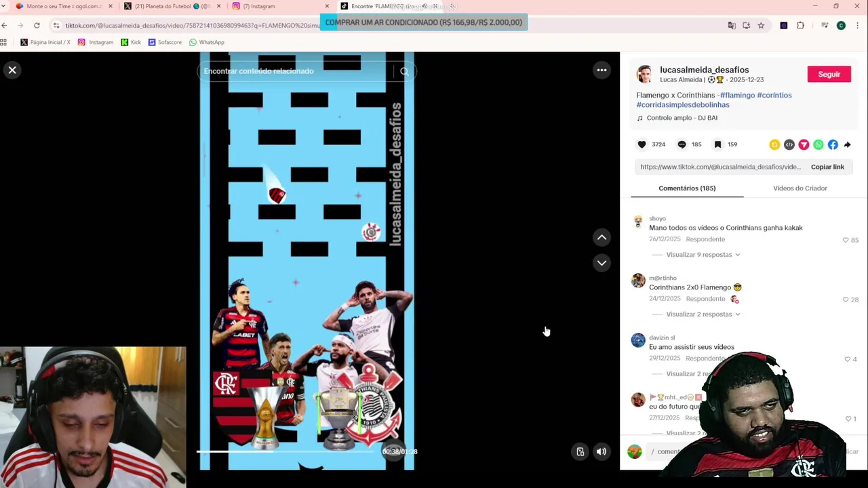Bookmark this page with the star icon
The height and width of the screenshot is (488, 868).
pyautogui.click(x=761, y=26)
